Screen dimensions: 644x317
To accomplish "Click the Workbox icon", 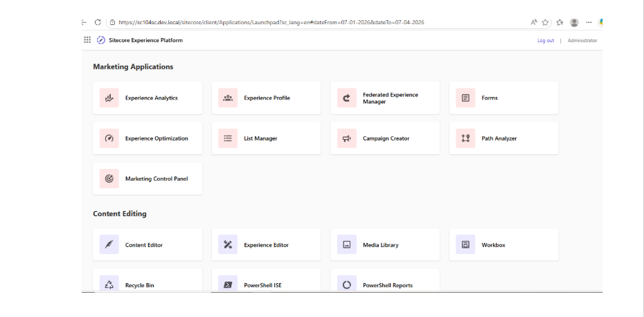I will point(465,245).
